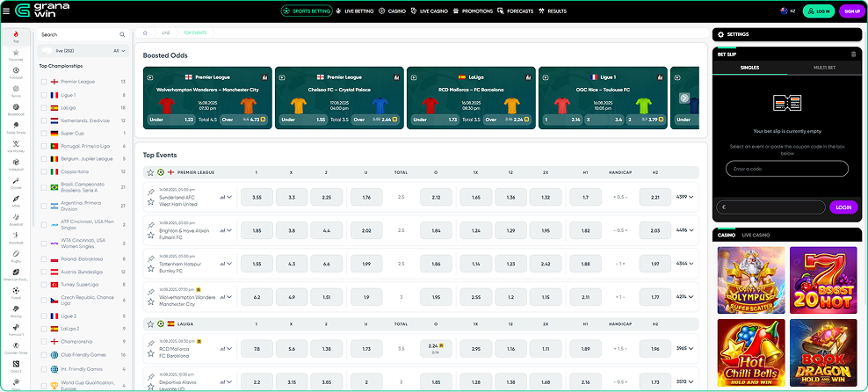Click the coupon 'Enter a code' field
868x392 pixels.
click(x=786, y=169)
